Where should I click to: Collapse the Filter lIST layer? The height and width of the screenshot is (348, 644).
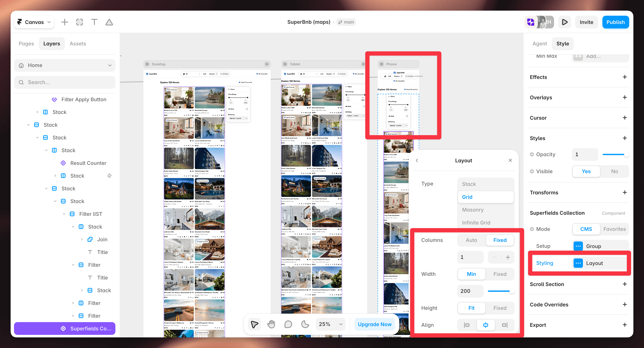[64, 214]
